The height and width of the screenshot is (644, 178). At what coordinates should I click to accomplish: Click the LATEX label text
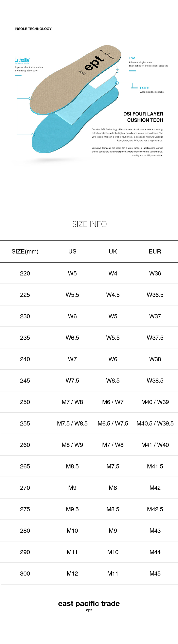pos(144,88)
